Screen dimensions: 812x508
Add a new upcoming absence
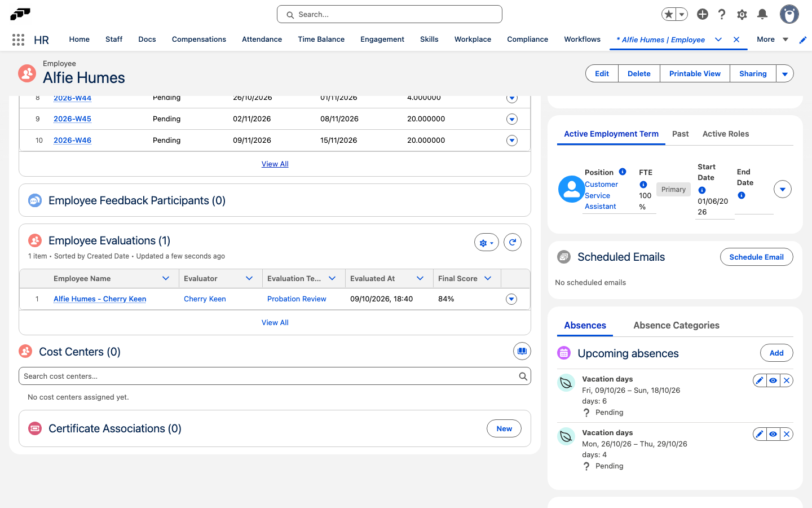[776, 353]
